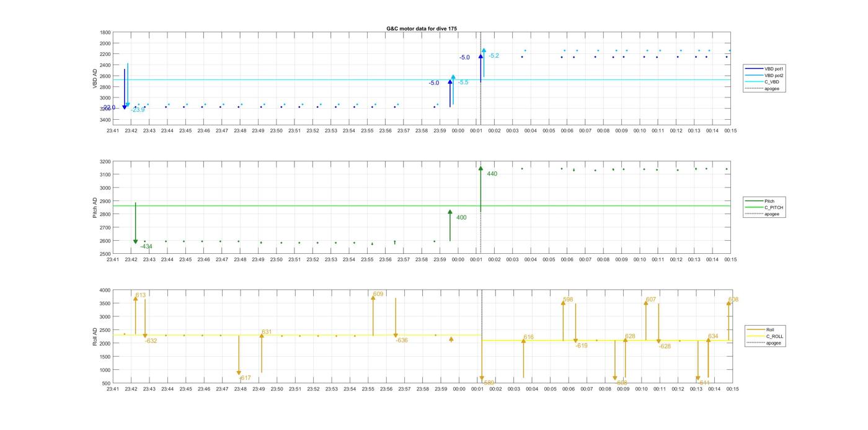Click the "-580" roll data label
Screen dimensions: 868x430
click(x=489, y=383)
